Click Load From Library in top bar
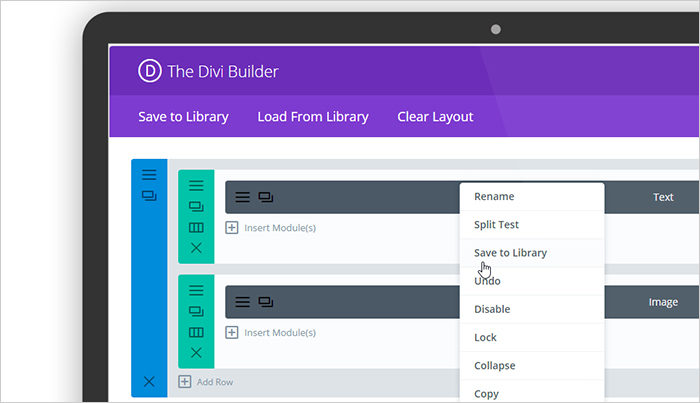Screen dimensions: 700x403 click(312, 117)
